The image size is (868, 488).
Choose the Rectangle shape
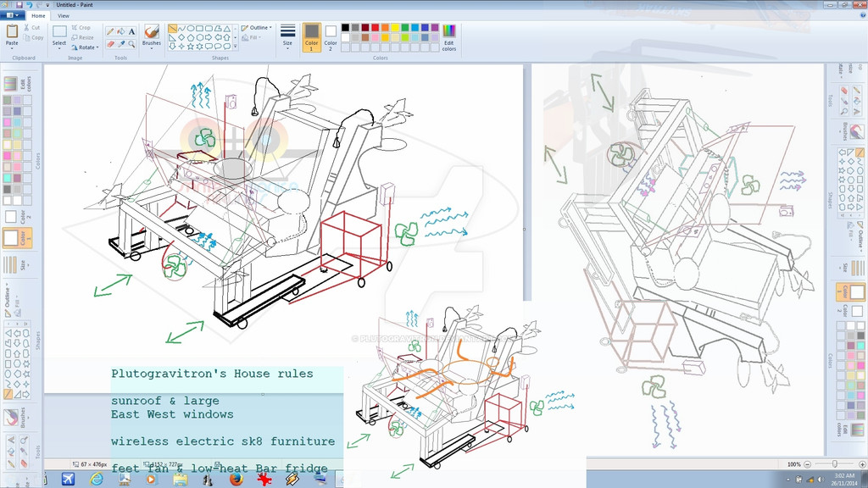200,28
